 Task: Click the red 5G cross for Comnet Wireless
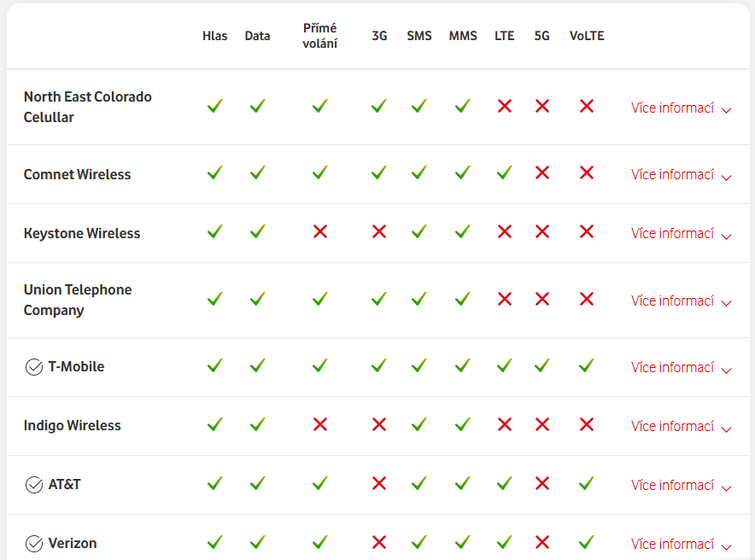pyautogui.click(x=541, y=173)
